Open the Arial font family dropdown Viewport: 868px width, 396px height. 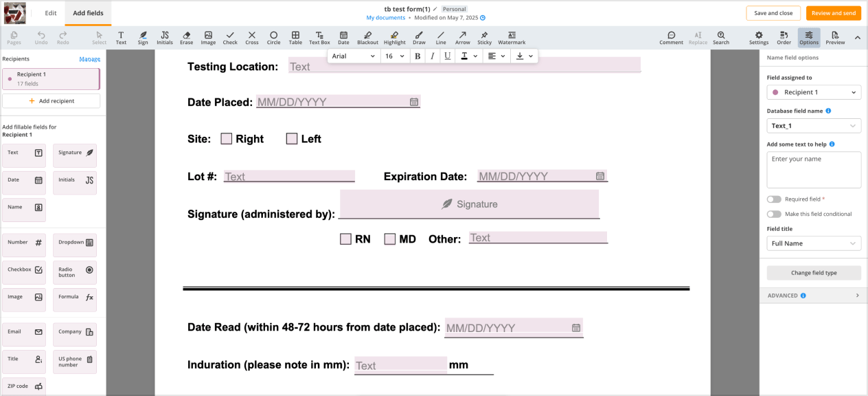(x=353, y=56)
